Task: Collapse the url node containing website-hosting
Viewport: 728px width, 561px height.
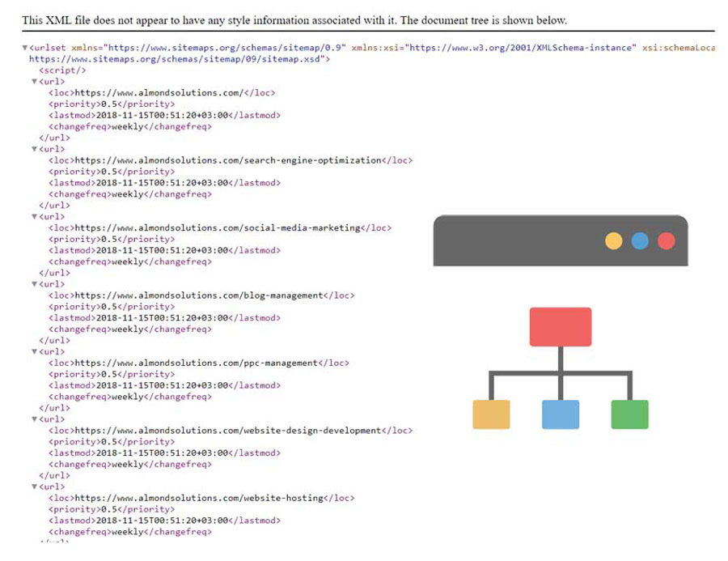Action: point(34,487)
